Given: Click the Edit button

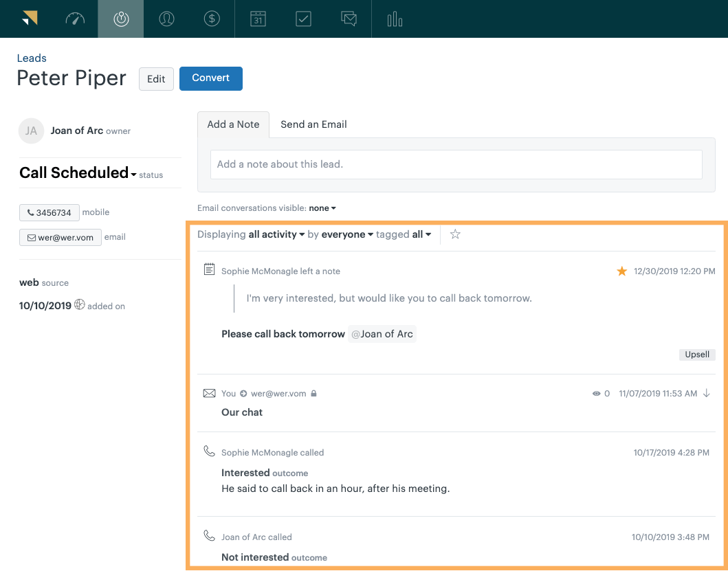Looking at the screenshot, I should pyautogui.click(x=156, y=79).
